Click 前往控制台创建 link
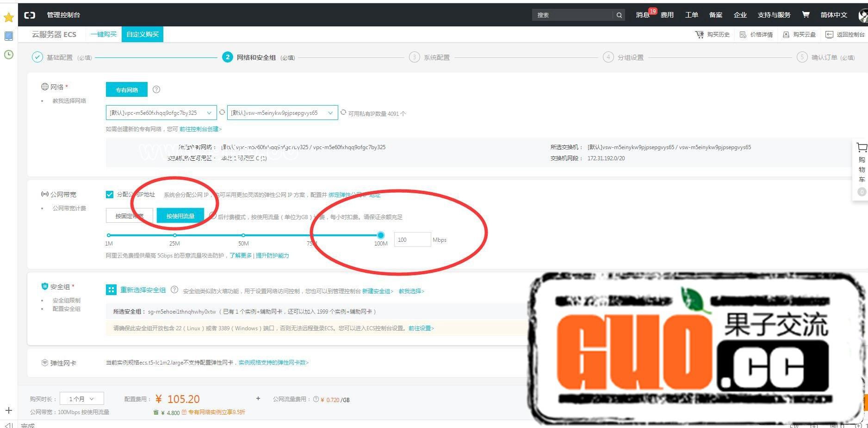Screen dimensions: 868x428 click(201, 129)
